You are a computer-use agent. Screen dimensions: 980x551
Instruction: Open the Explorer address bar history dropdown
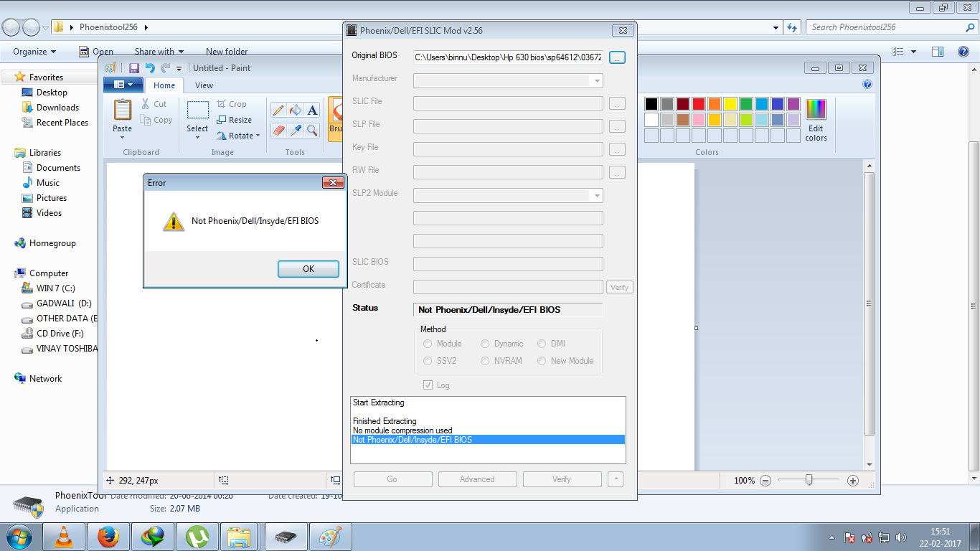click(776, 27)
